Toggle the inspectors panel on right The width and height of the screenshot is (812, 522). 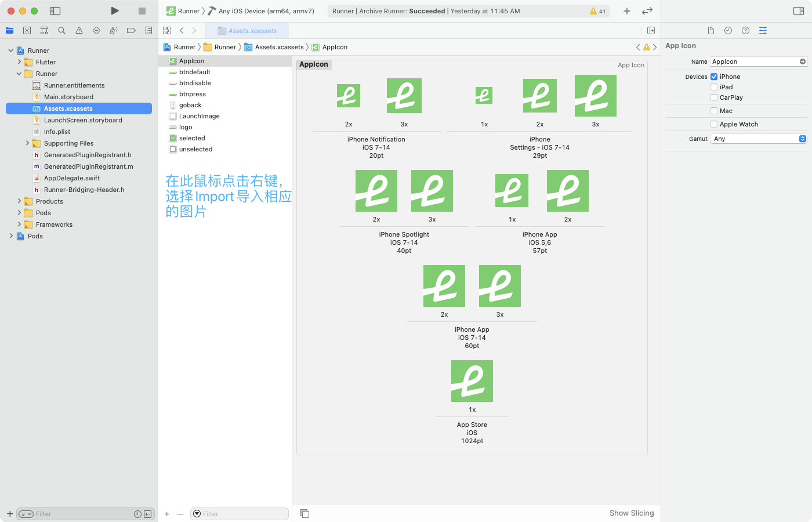pyautogui.click(x=799, y=11)
